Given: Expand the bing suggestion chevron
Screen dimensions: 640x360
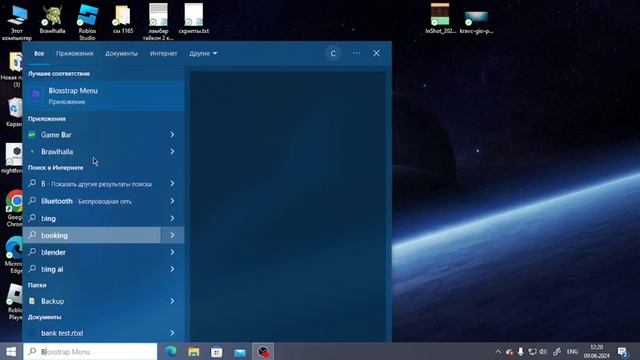Looking at the screenshot, I should 172,218.
